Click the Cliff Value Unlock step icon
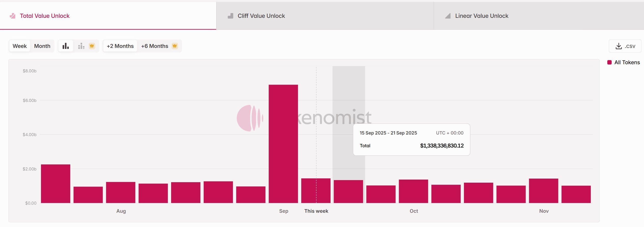644x227 pixels. point(230,16)
